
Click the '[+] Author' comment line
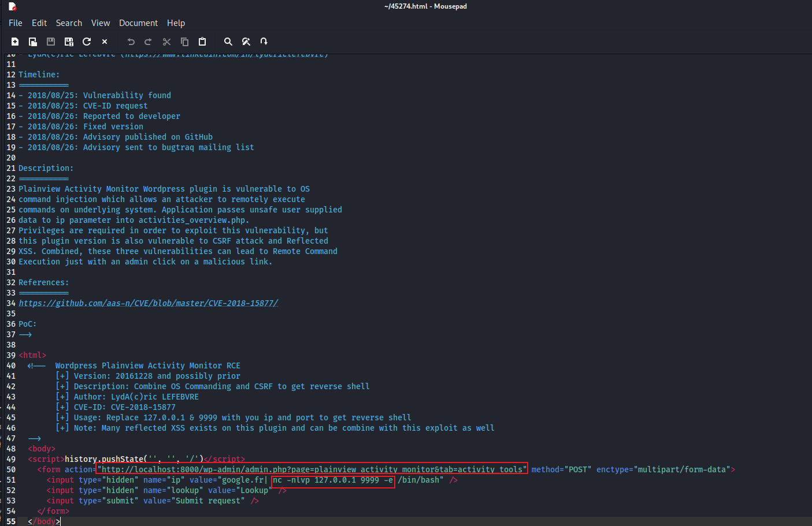point(127,397)
